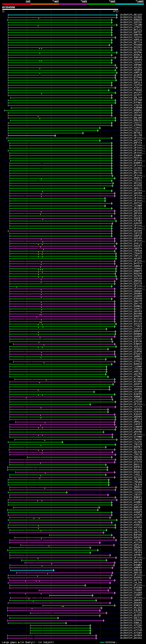The width and height of the screenshot is (146, 644).
Task: Open the UniRef100_Q09JG9 sequence label
Action: 131,278
